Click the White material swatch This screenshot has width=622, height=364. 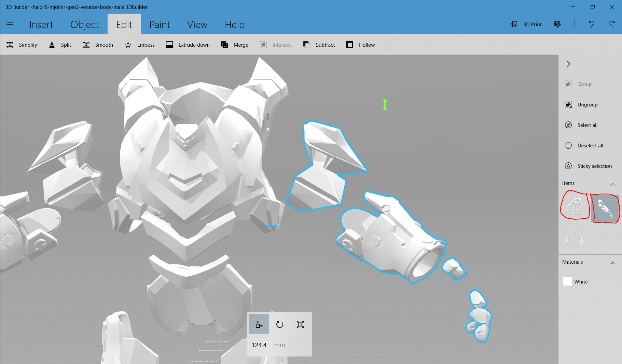click(x=567, y=281)
